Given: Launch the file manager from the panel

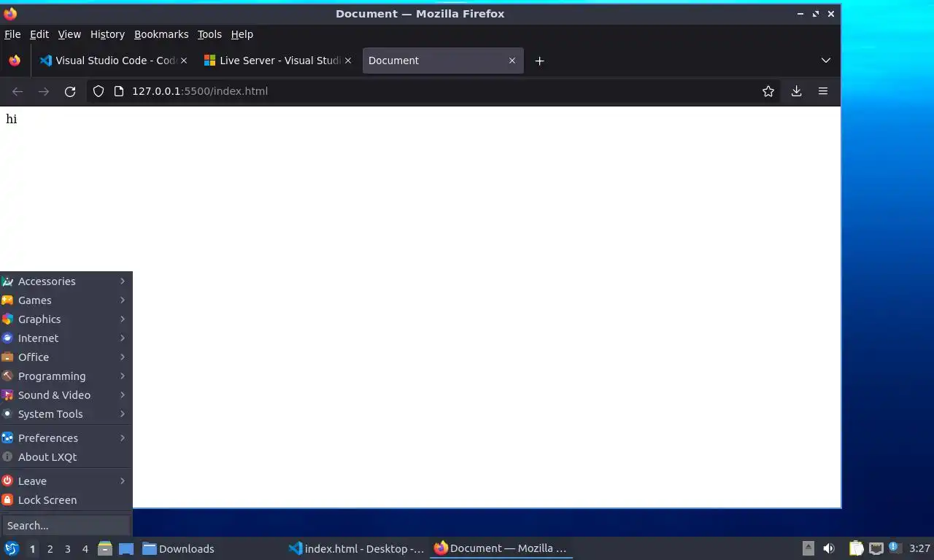Looking at the screenshot, I should (x=105, y=548).
